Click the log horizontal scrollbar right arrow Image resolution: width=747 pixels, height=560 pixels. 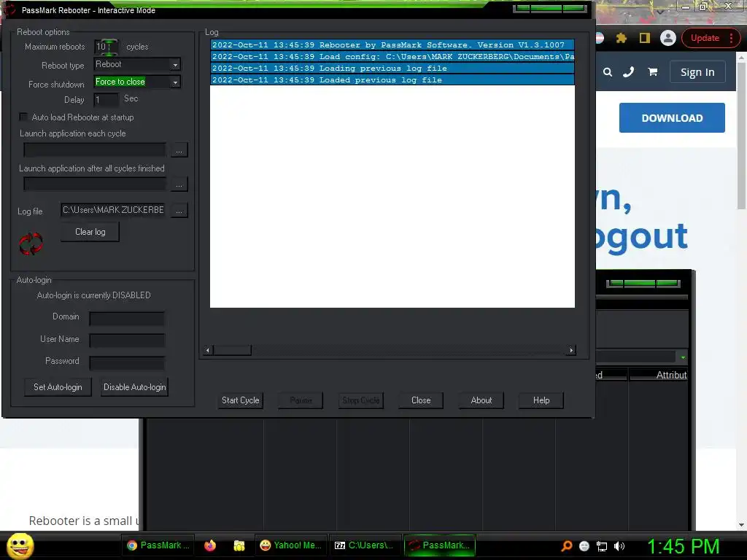pos(571,351)
